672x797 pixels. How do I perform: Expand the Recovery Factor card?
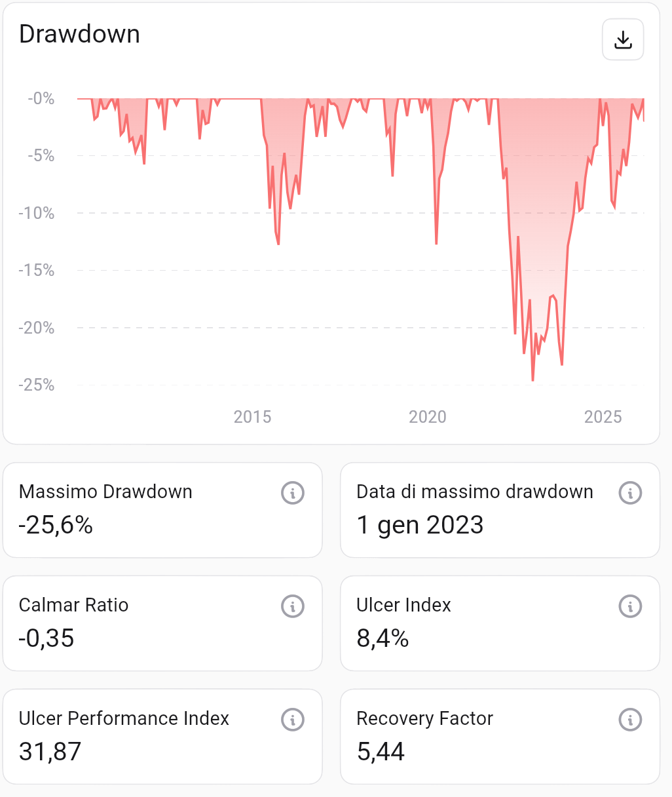pos(500,736)
